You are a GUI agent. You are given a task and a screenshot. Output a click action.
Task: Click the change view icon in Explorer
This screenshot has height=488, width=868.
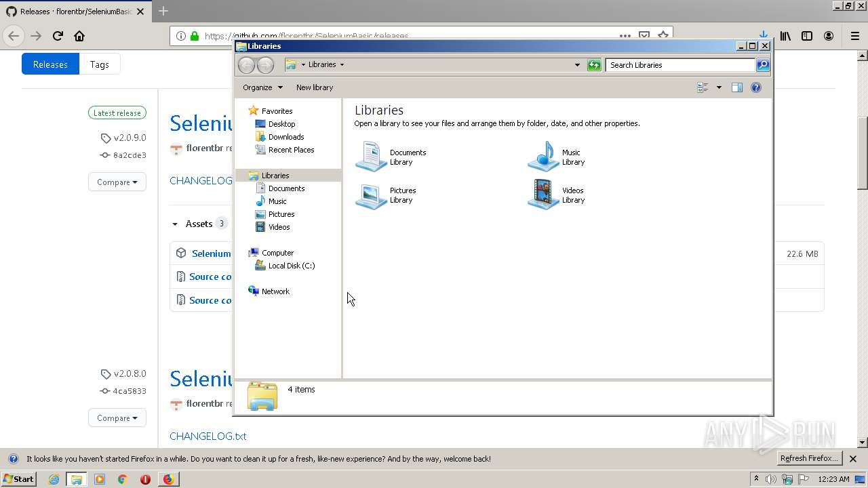(703, 87)
